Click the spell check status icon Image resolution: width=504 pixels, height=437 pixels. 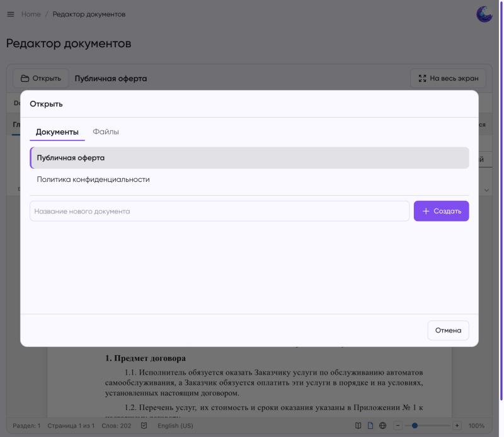click(144, 426)
